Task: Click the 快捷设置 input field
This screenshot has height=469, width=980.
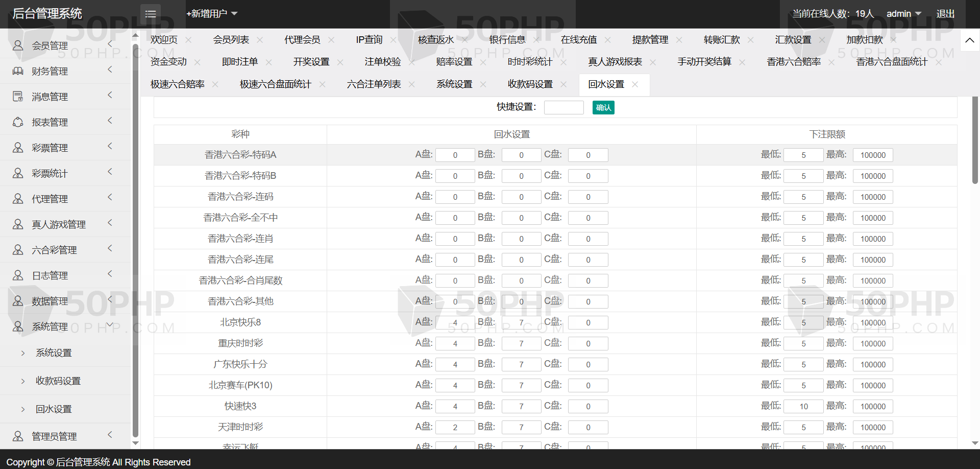Action: click(563, 107)
